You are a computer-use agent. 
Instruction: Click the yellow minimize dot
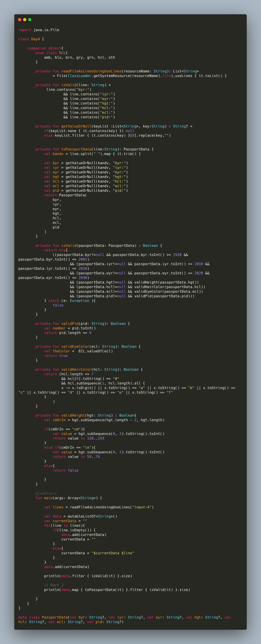25,20
